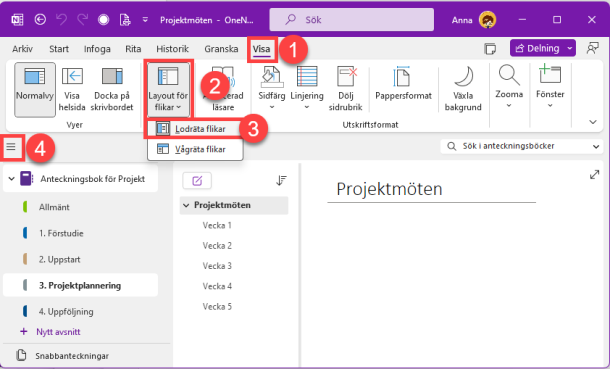Click the print preview page icon

point(125,19)
